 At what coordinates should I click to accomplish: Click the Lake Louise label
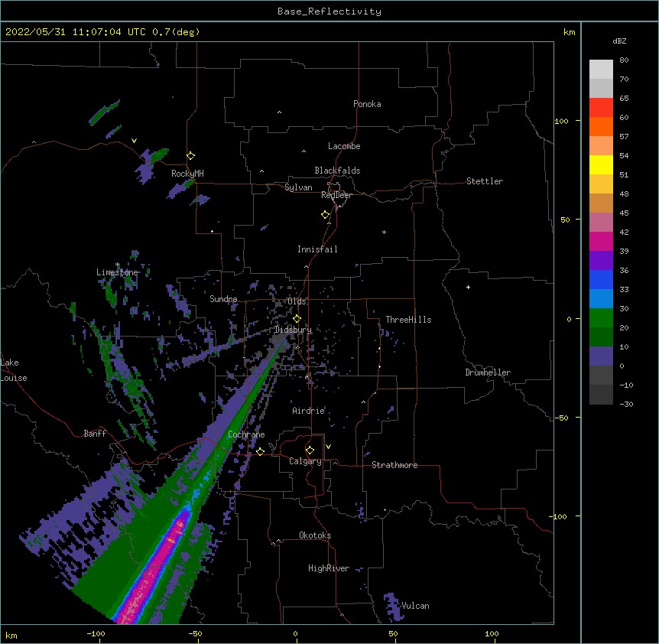[14, 370]
